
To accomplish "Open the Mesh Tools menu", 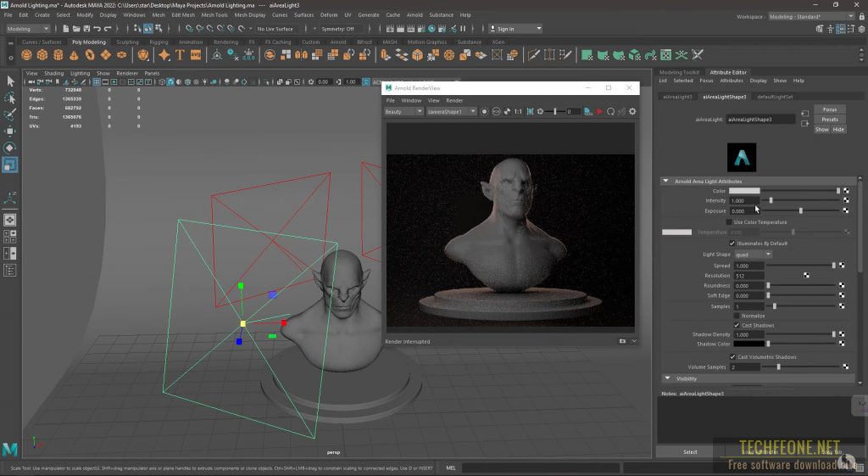I will pos(214,15).
